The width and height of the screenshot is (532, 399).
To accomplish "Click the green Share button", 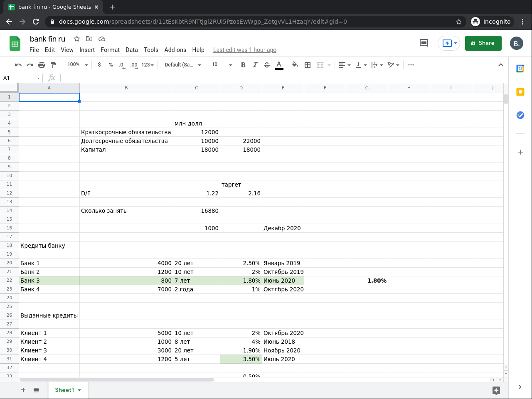I will click(x=483, y=43).
